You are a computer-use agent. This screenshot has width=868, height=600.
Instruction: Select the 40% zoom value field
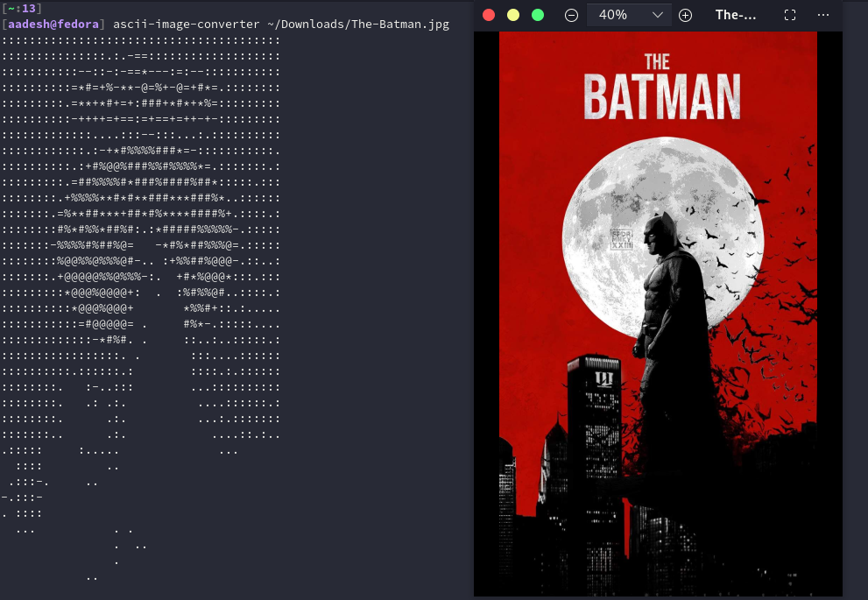point(613,15)
